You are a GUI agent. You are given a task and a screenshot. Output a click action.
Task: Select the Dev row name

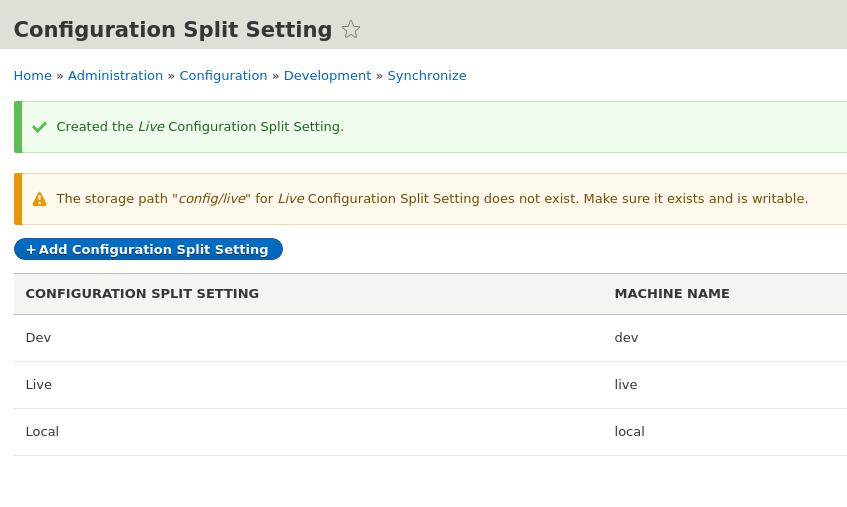pyautogui.click(x=38, y=337)
